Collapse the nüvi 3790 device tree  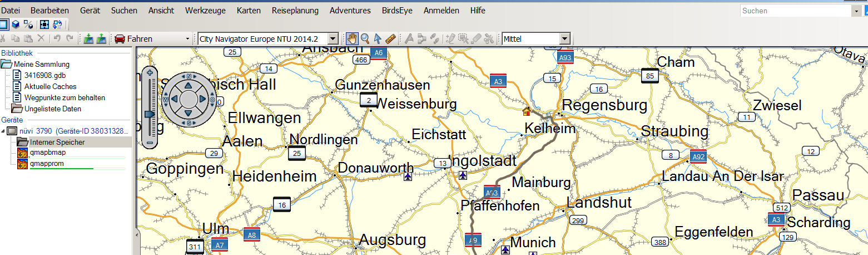click(4, 131)
